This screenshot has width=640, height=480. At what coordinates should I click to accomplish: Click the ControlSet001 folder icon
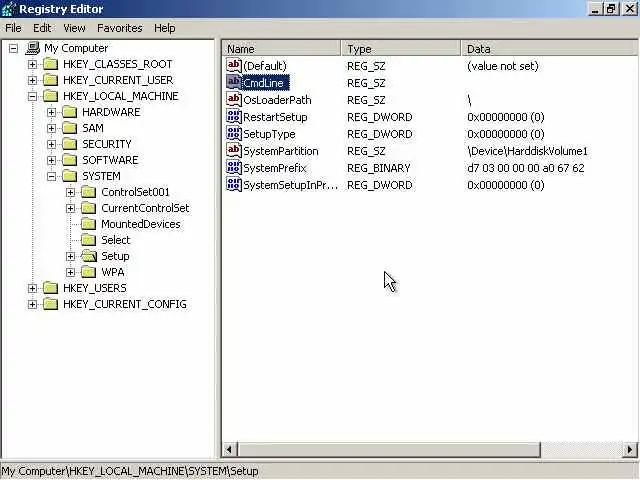click(89, 192)
